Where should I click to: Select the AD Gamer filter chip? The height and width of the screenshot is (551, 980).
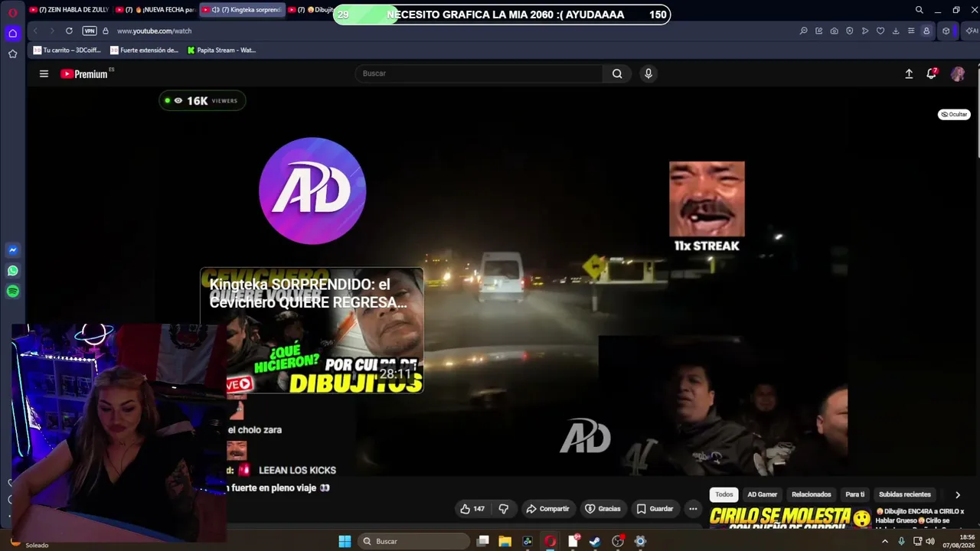coord(762,494)
